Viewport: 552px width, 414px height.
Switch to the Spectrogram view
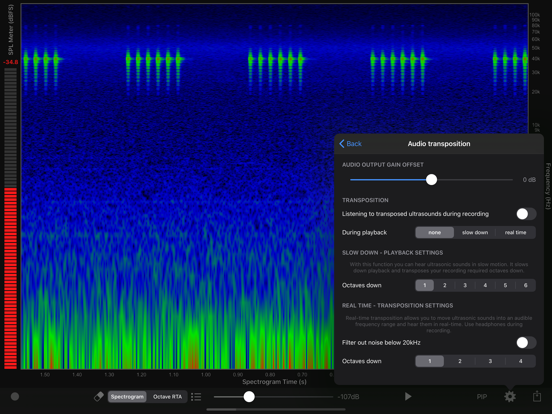[127, 397]
